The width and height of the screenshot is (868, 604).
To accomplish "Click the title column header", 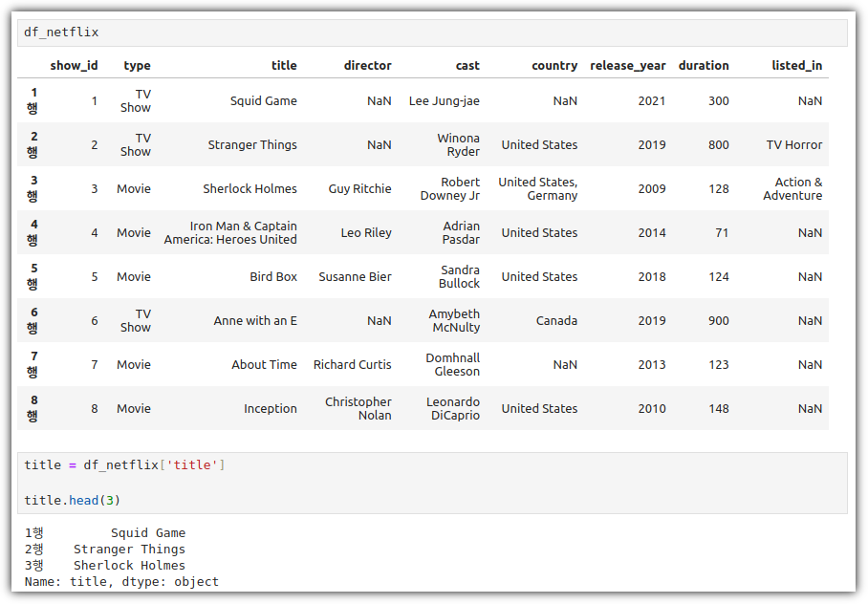I will point(284,65).
